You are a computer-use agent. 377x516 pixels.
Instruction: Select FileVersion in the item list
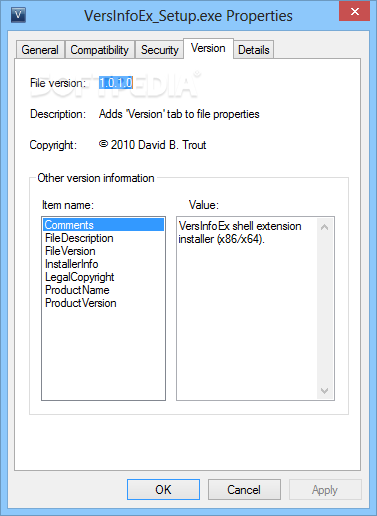click(x=103, y=251)
